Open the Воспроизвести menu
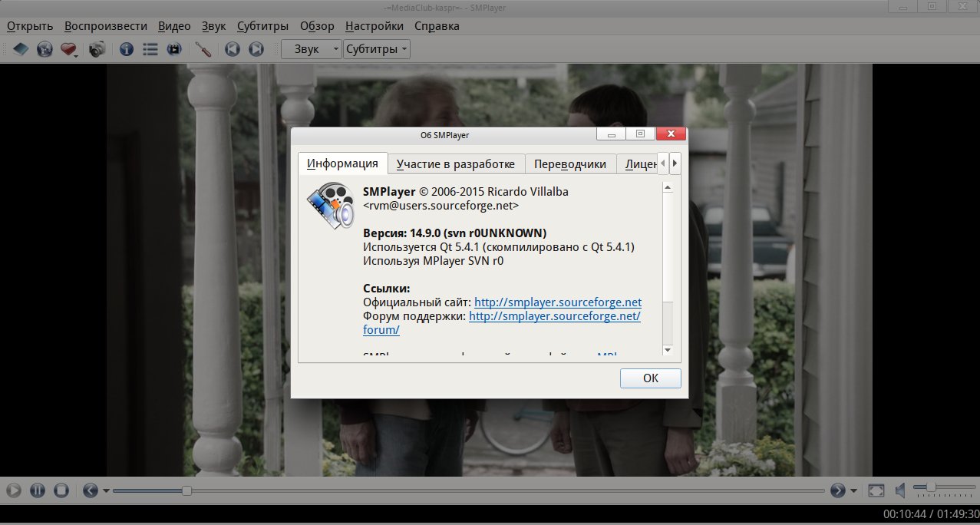980x525 pixels. click(x=106, y=25)
